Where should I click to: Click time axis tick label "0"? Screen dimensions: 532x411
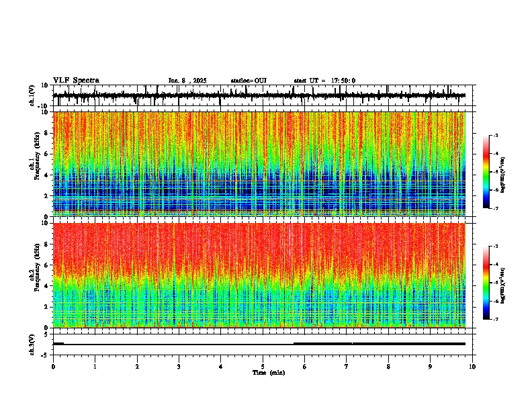53,367
